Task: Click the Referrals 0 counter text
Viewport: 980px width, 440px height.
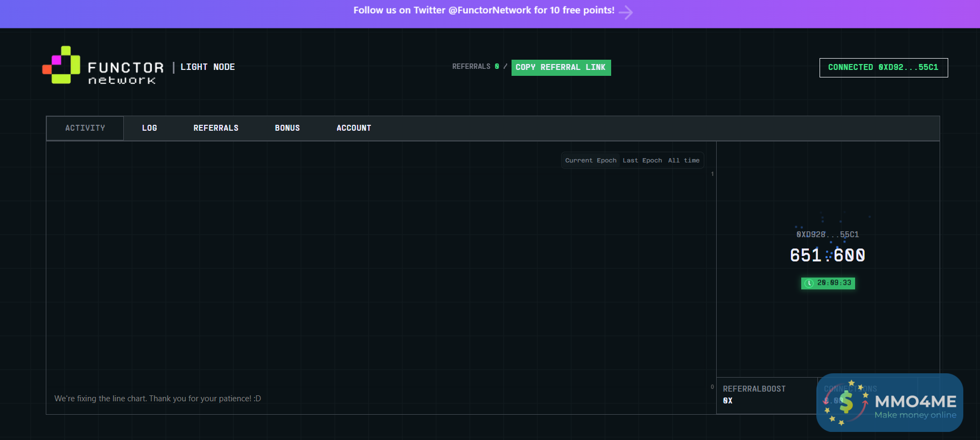Action: coord(475,67)
